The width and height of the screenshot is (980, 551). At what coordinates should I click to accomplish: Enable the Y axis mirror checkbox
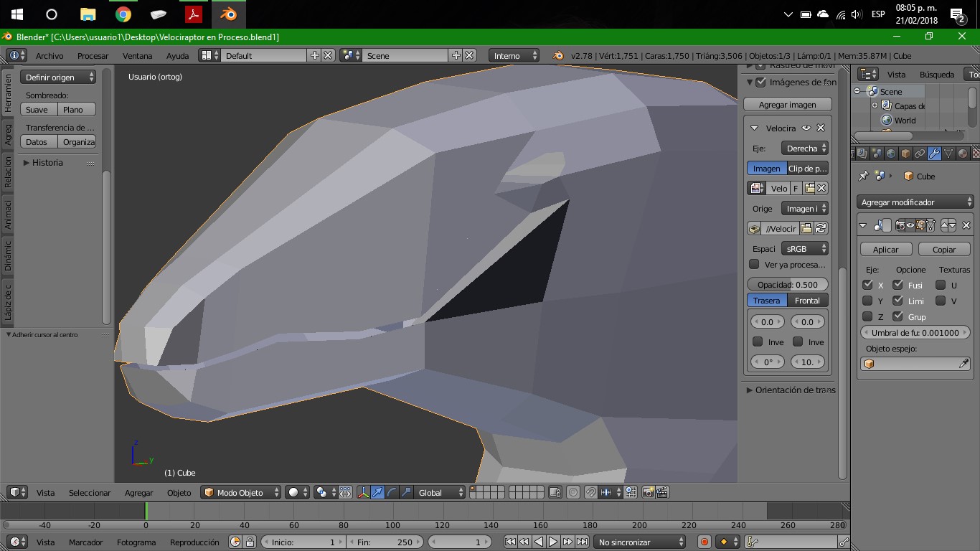pos(867,301)
